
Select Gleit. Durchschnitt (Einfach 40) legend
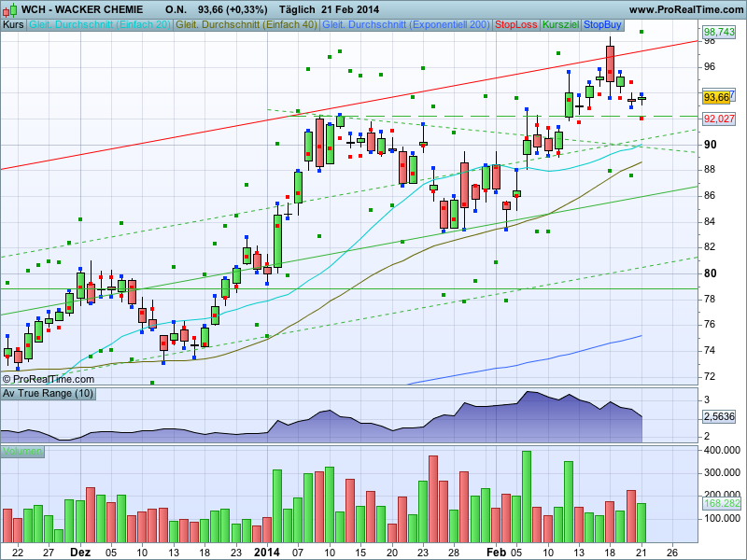point(247,25)
